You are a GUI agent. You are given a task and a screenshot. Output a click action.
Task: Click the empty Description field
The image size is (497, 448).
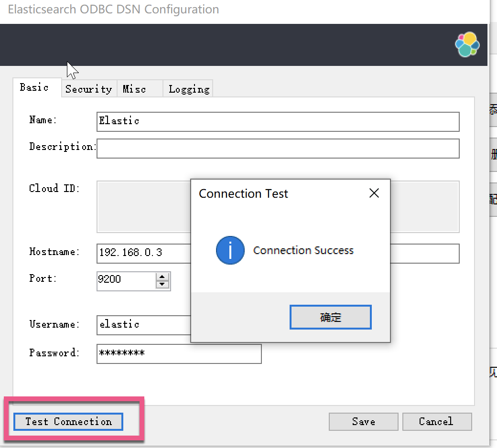[x=278, y=148]
